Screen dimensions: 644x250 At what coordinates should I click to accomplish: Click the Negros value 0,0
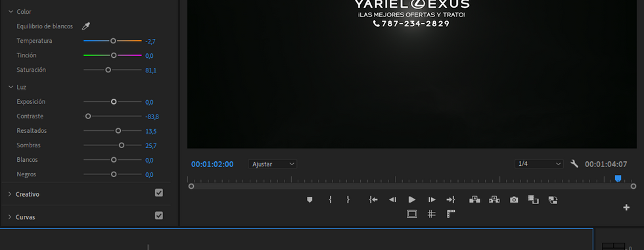click(150, 175)
